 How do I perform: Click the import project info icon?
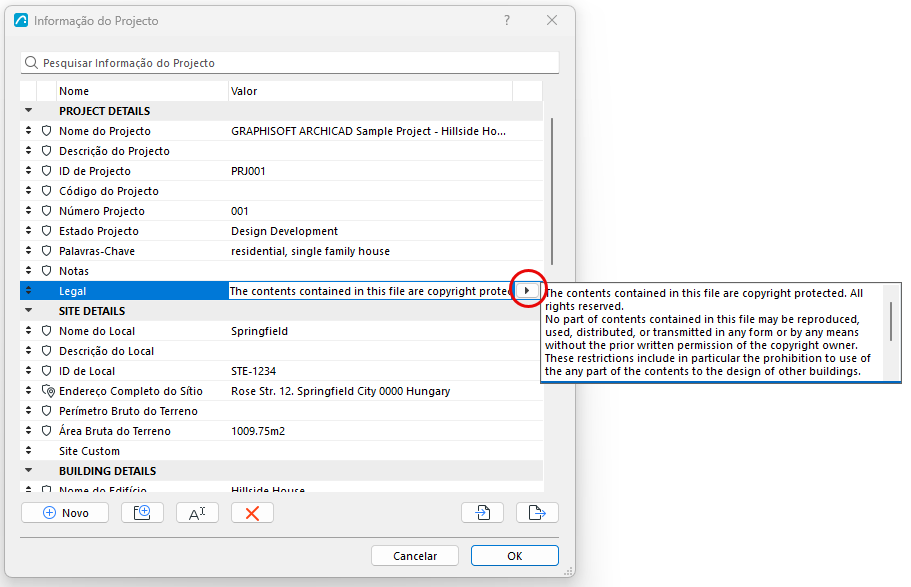click(482, 513)
